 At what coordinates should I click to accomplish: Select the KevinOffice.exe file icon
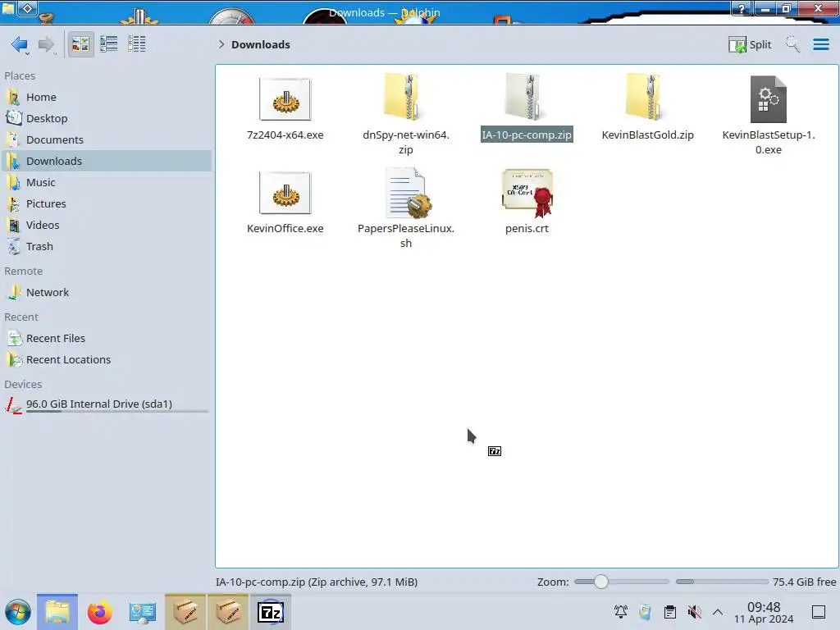coord(285,193)
